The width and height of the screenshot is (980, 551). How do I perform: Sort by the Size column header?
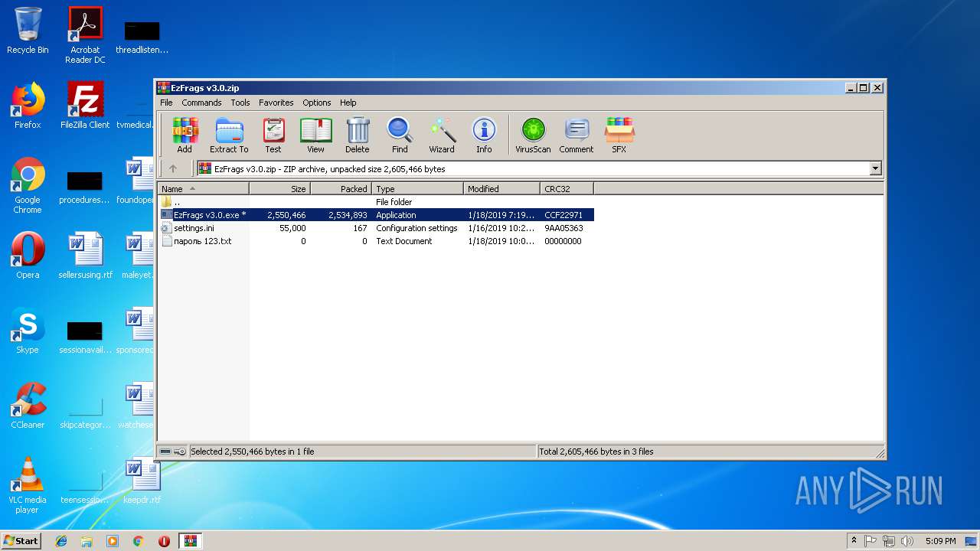tap(279, 189)
